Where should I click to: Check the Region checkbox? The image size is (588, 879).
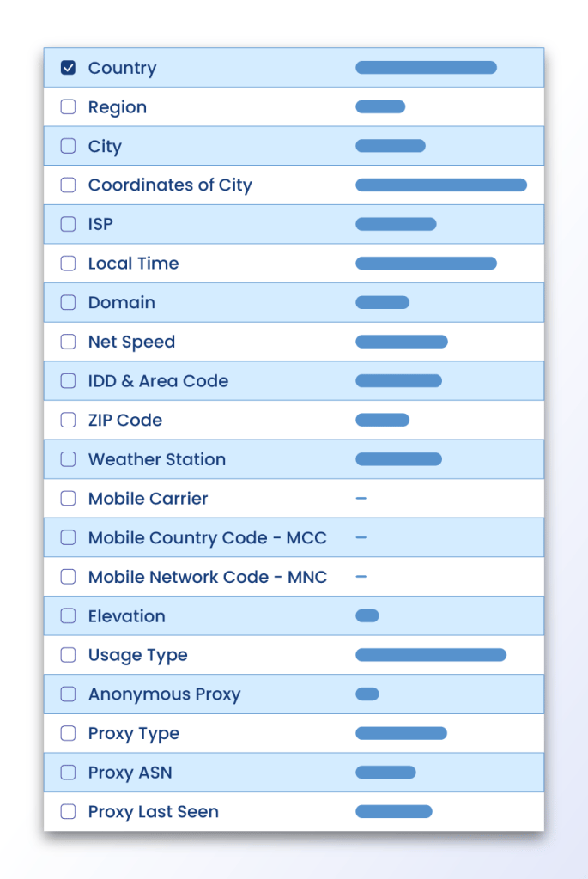(68, 107)
